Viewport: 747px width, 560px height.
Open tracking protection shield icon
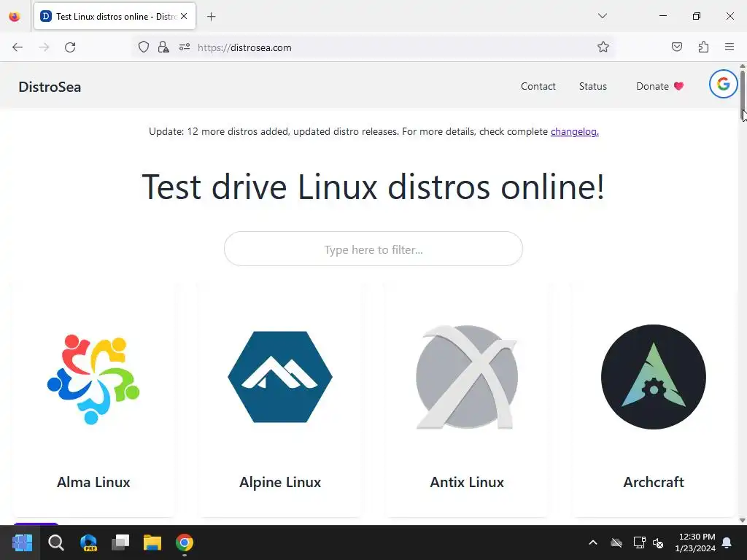click(144, 47)
